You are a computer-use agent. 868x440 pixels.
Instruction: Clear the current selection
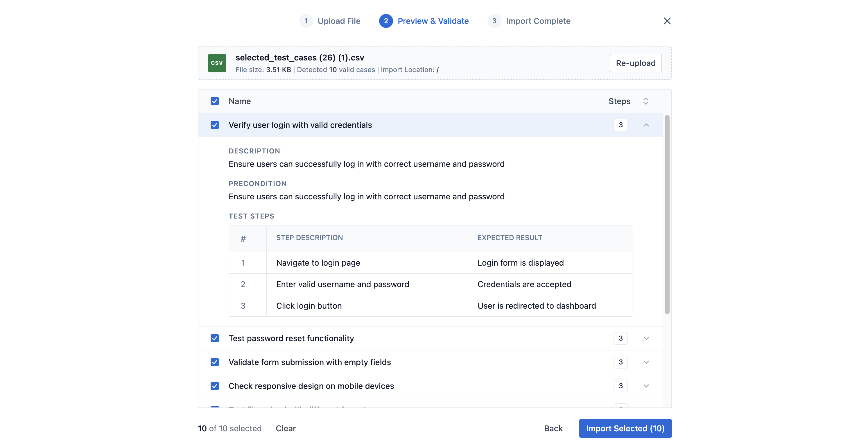[x=286, y=428]
